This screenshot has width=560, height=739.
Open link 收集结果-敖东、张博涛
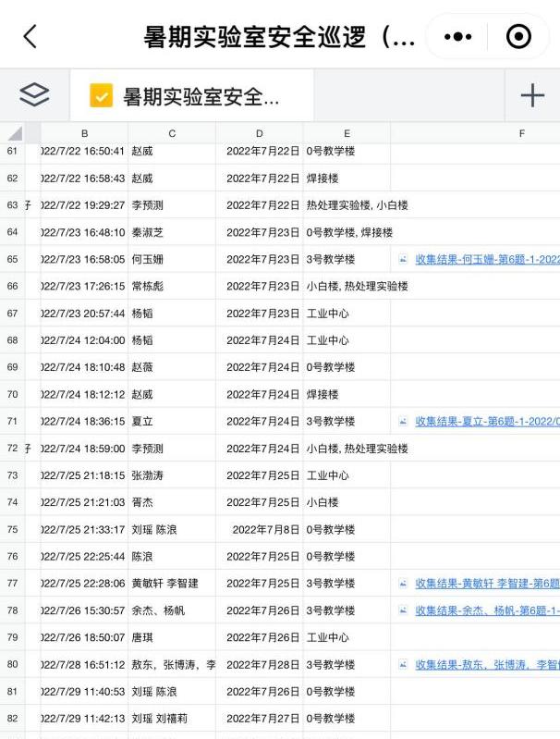(487, 664)
